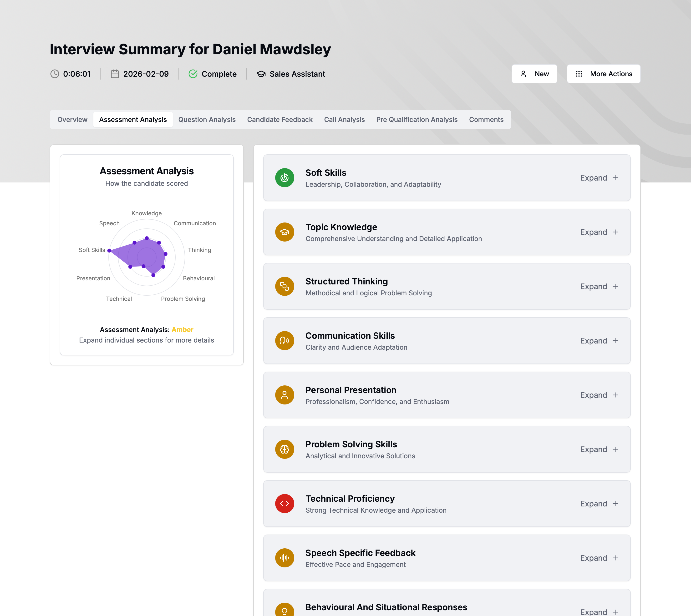This screenshot has height=616, width=691.
Task: Expand the Structured Thinking section
Action: pyautogui.click(x=599, y=286)
